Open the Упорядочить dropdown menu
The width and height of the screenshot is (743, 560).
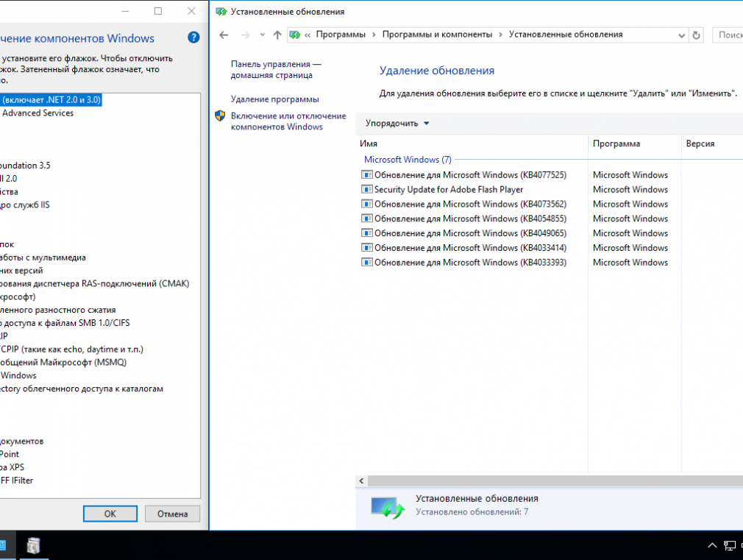(x=397, y=124)
